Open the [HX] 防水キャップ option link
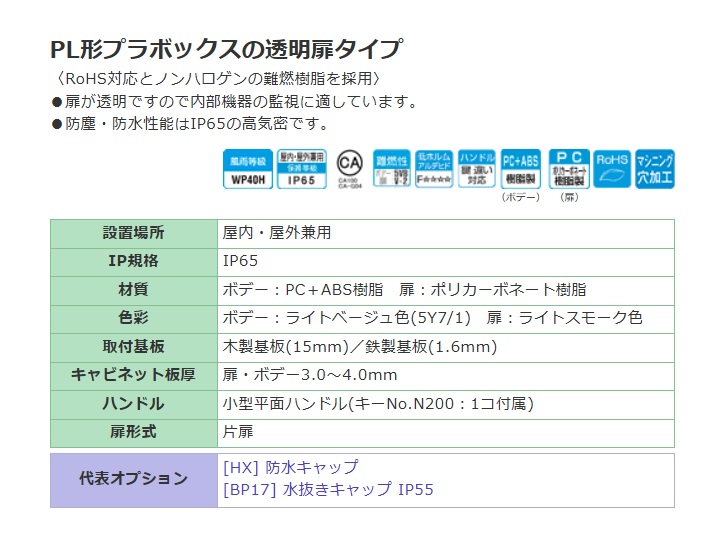This screenshot has width=723, height=560. (x=290, y=468)
